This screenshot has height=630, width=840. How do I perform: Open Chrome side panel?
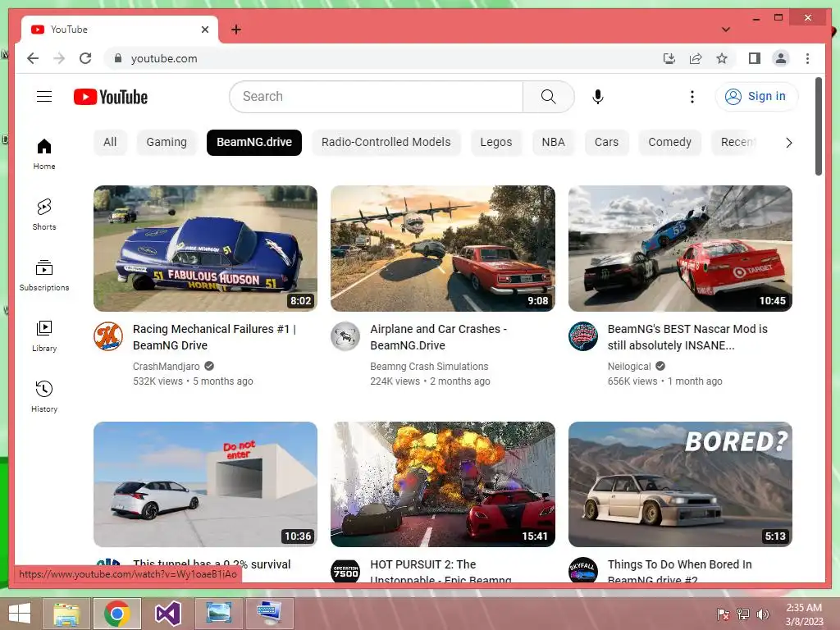(755, 58)
